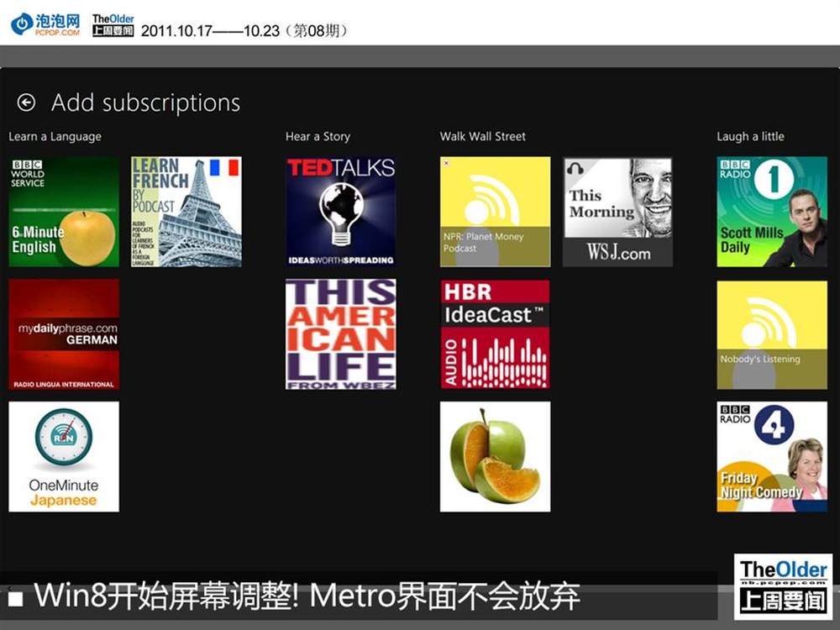Open mydailyphrase.com German podcast tile

click(64, 333)
